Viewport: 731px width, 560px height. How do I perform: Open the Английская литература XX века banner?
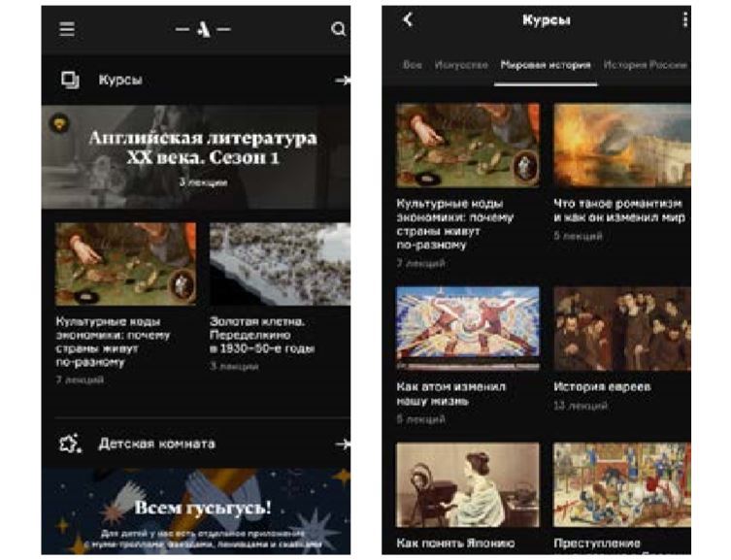point(196,157)
